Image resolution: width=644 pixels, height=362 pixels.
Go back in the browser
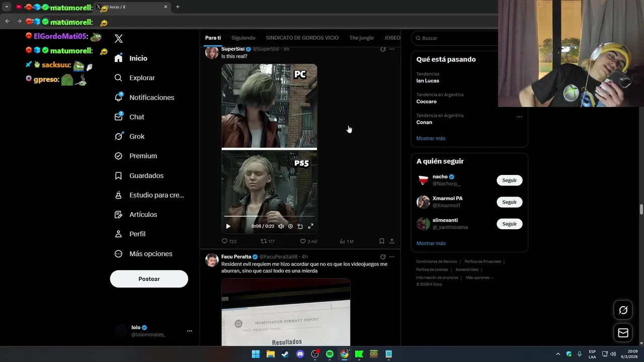[7, 21]
